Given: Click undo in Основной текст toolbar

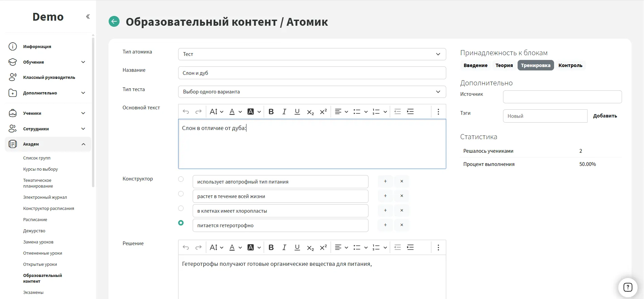Looking at the screenshot, I should (x=186, y=112).
